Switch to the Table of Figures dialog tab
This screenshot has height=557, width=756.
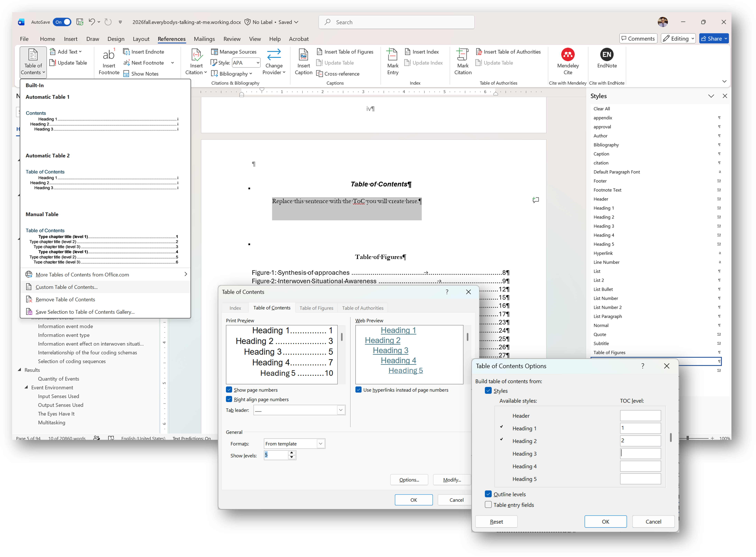click(316, 308)
